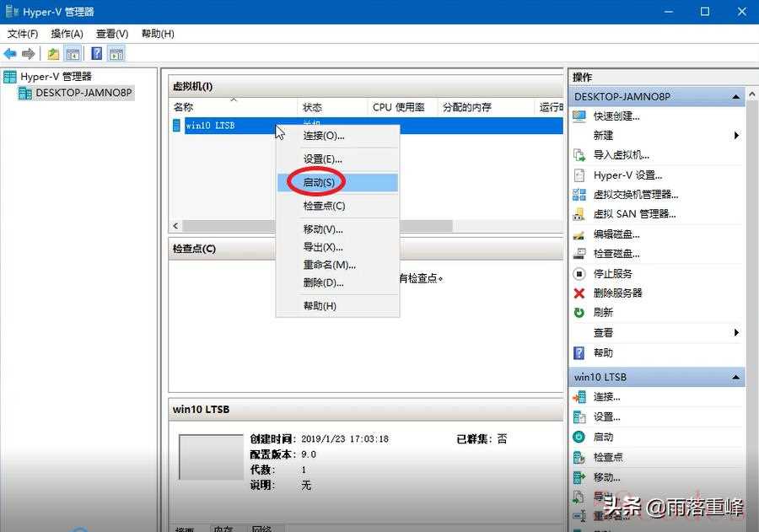Click the green Refresh (刷新) icon

[579, 313]
